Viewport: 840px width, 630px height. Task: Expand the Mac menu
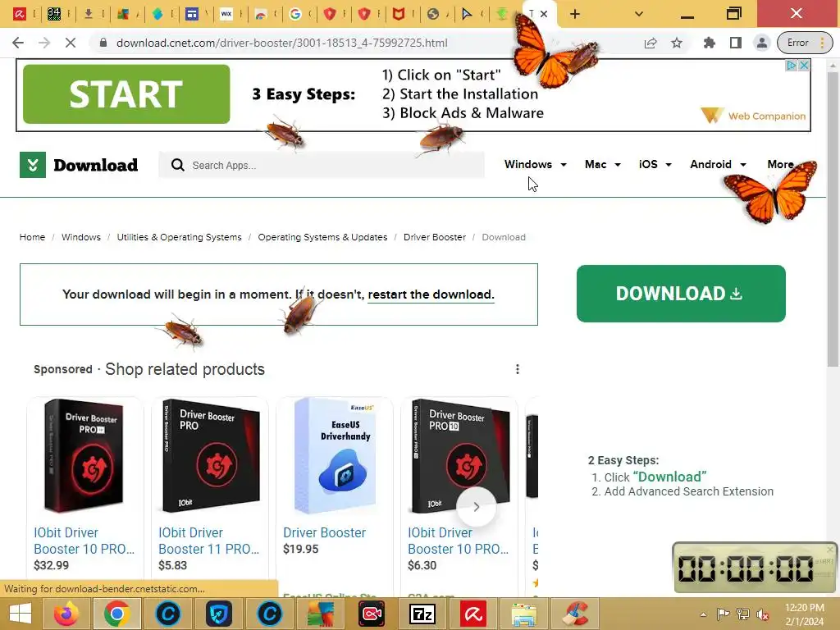(x=603, y=164)
